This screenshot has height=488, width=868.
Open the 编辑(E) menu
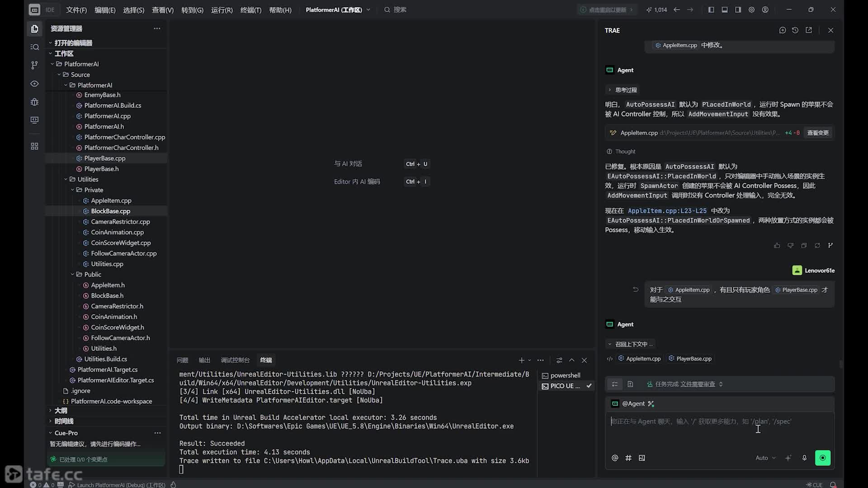[x=105, y=9]
